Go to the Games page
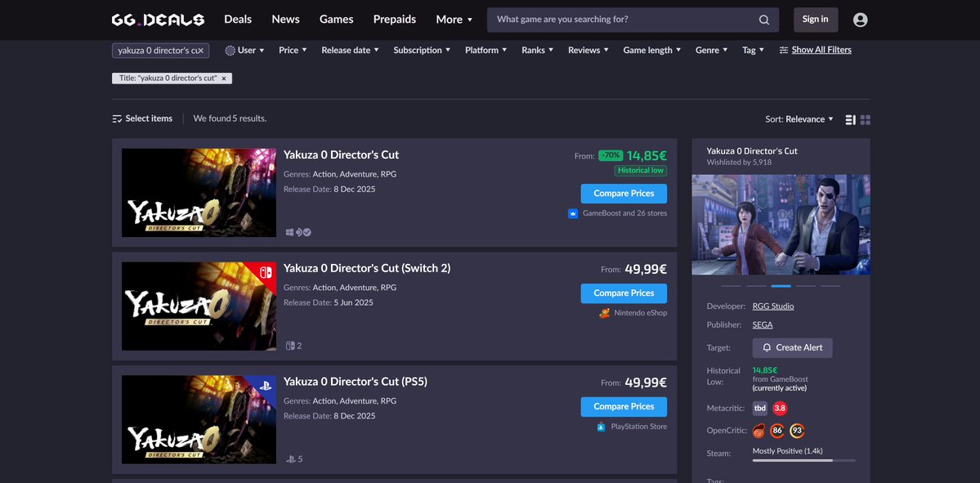This screenshot has width=980, height=483. point(336,20)
